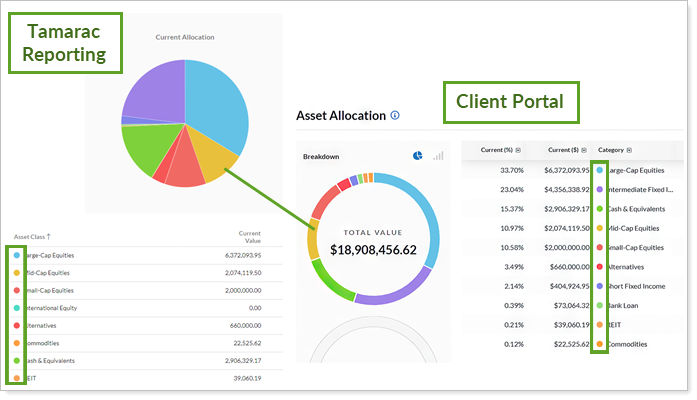697x400 pixels.
Task: Click the Current Value column header
Action: pyautogui.click(x=249, y=237)
